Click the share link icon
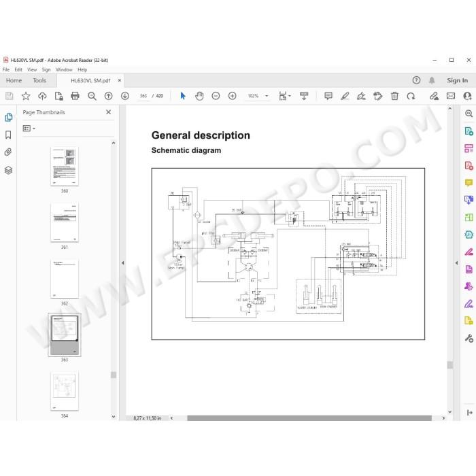476x476 pixels. [434, 97]
